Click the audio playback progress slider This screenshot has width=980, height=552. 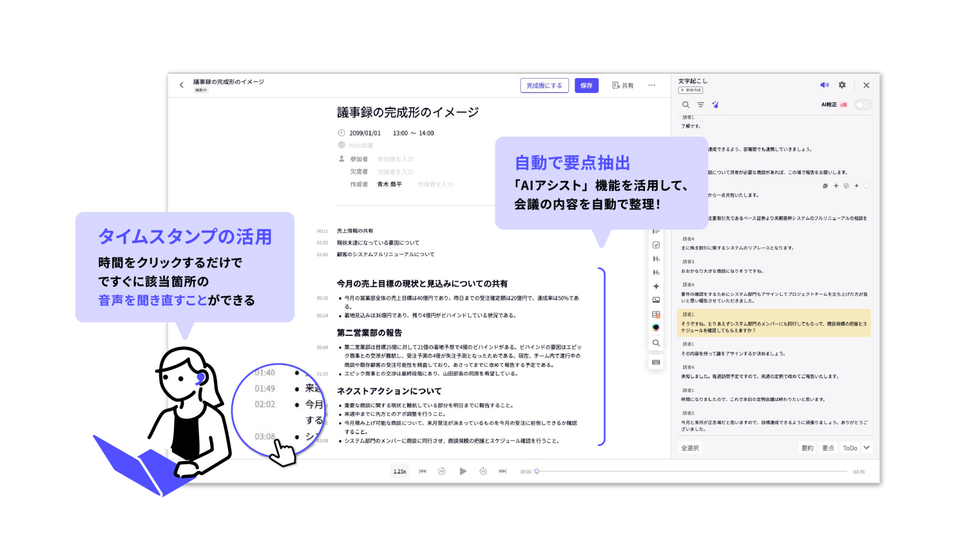tap(691, 471)
